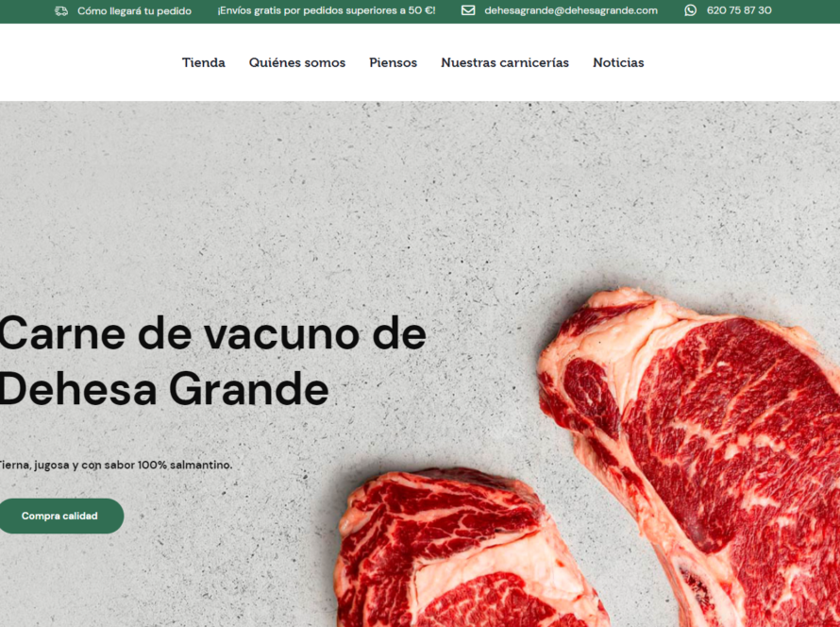Viewport: 840px width, 627px height.
Task: Click the WhatsApp phone icon
Action: (691, 10)
